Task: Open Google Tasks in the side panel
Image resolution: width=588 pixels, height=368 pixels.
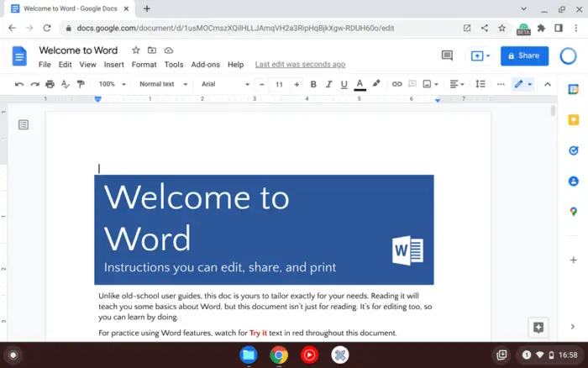Action: point(574,150)
